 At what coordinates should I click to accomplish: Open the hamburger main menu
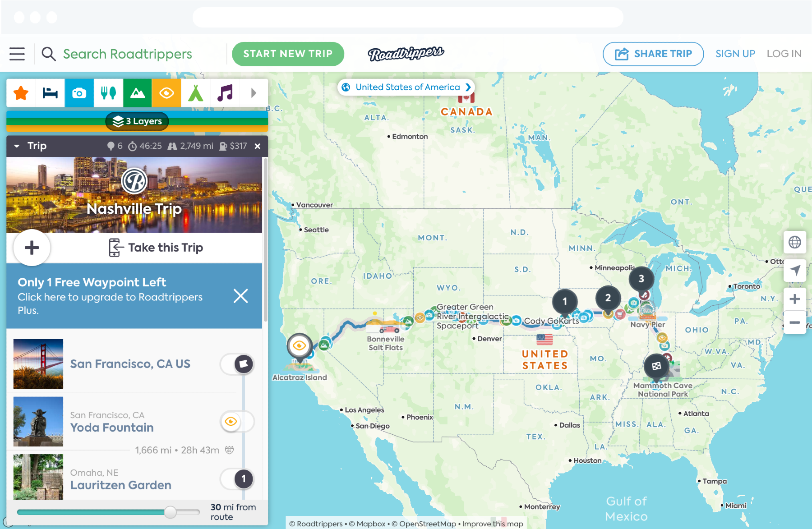17,54
